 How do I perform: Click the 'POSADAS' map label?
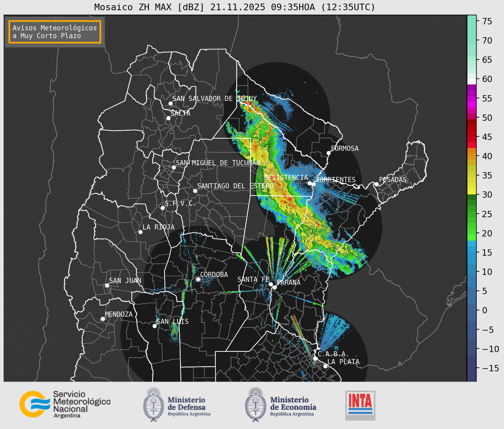coord(393,180)
